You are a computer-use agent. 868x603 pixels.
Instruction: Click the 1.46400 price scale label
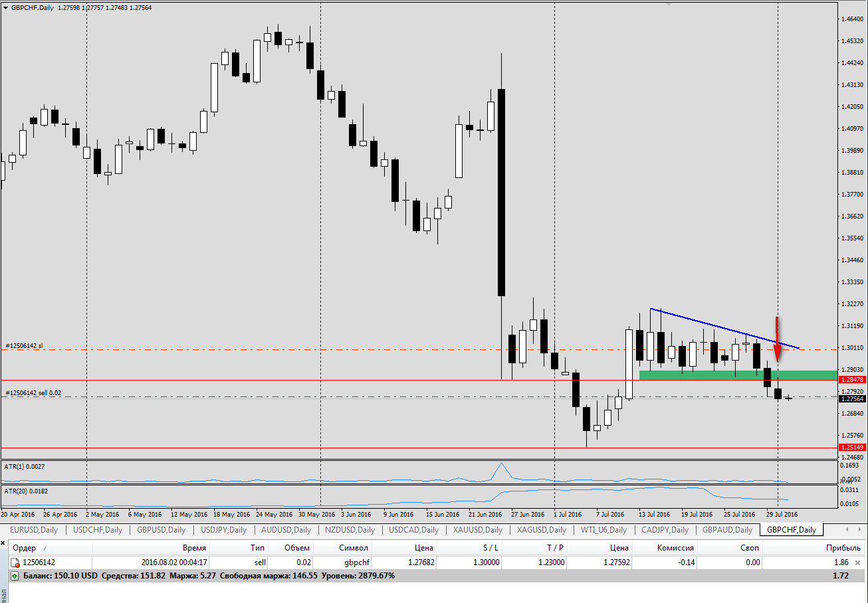[852, 19]
